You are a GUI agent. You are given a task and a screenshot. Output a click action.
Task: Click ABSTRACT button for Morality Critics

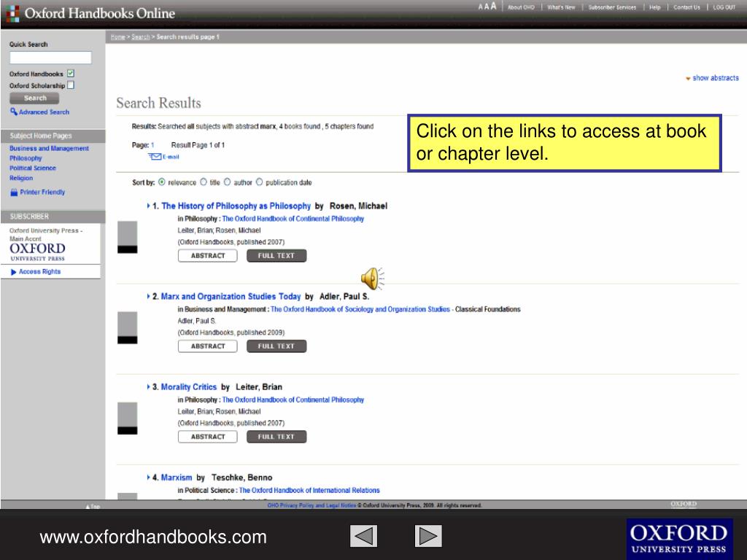pyautogui.click(x=208, y=437)
